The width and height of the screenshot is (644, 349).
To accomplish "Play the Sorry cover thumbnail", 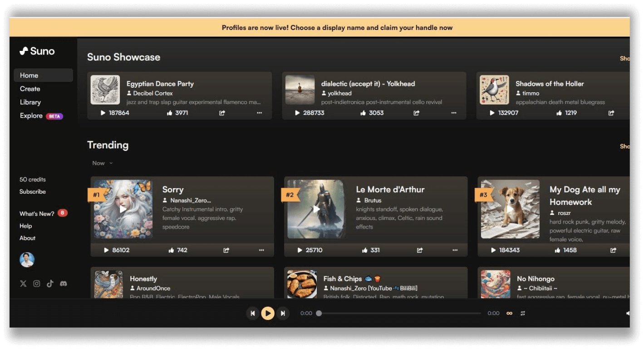I will pyautogui.click(x=123, y=209).
